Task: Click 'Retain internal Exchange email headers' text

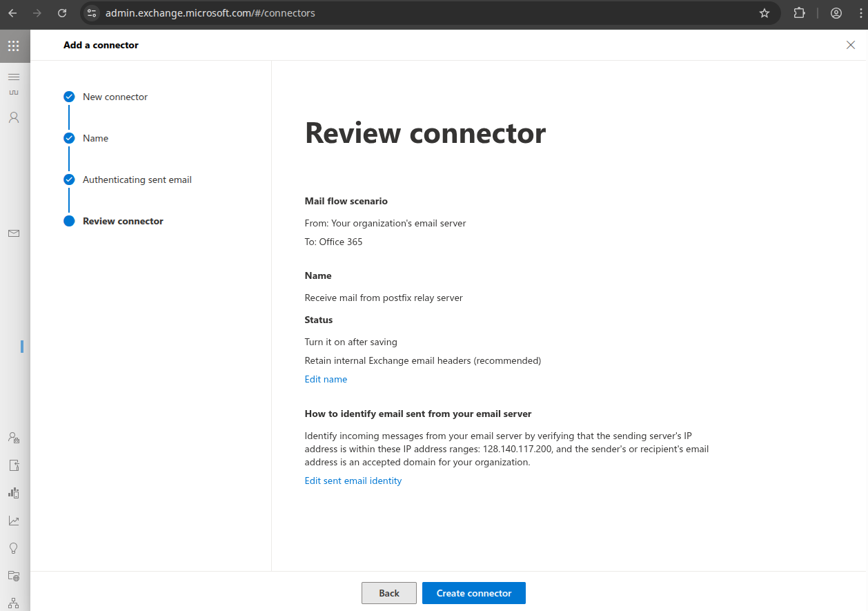Action: pyautogui.click(x=423, y=360)
